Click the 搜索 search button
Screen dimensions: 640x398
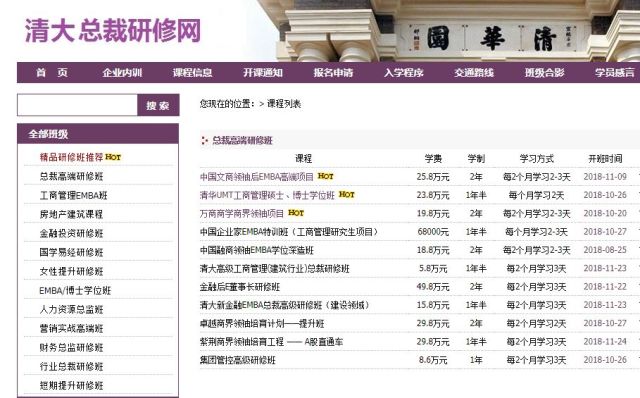(x=158, y=105)
